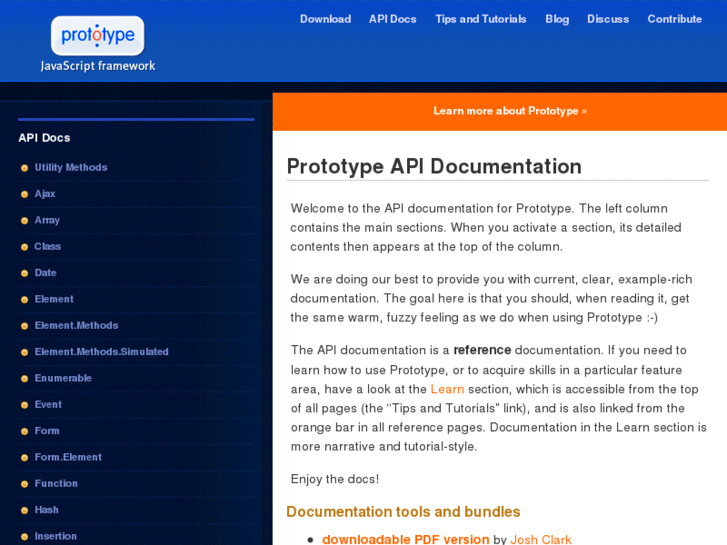Image resolution: width=727 pixels, height=545 pixels.
Task: Click Learn more about Prototype banner
Action: coord(510,111)
